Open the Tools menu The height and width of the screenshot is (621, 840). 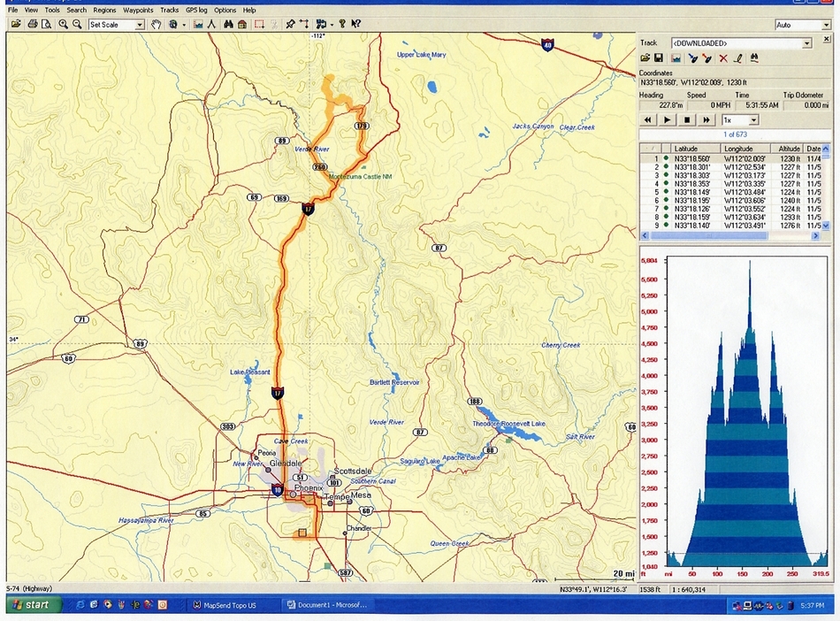pyautogui.click(x=52, y=10)
